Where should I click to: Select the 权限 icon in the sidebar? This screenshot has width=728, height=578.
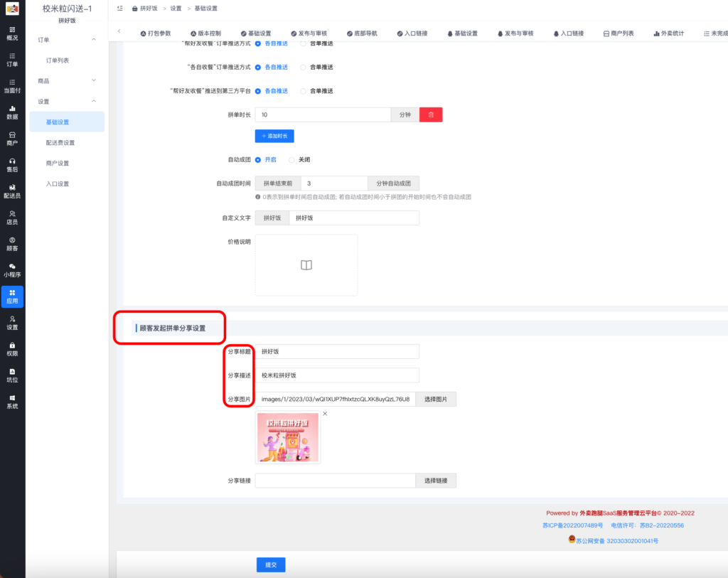(x=12, y=349)
